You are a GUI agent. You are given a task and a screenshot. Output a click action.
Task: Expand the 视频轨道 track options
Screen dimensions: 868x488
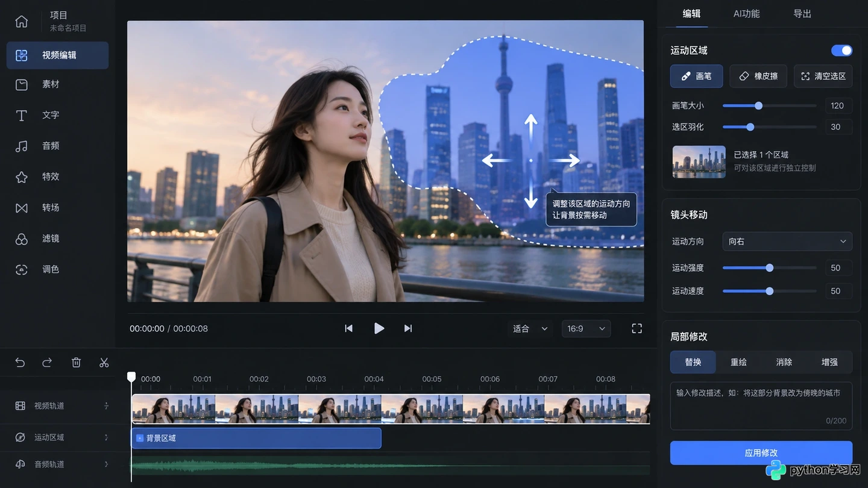point(107,406)
